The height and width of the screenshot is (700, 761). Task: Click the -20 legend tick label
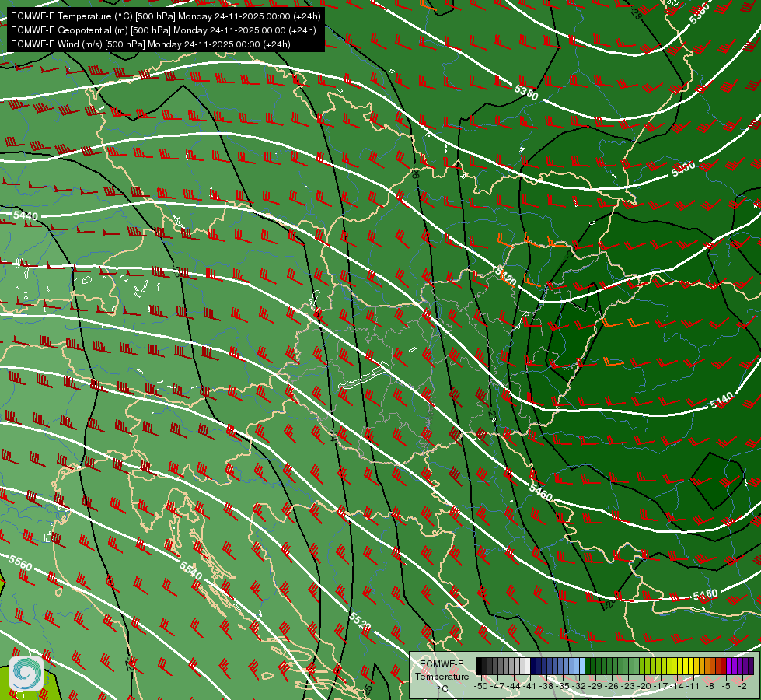(644, 686)
